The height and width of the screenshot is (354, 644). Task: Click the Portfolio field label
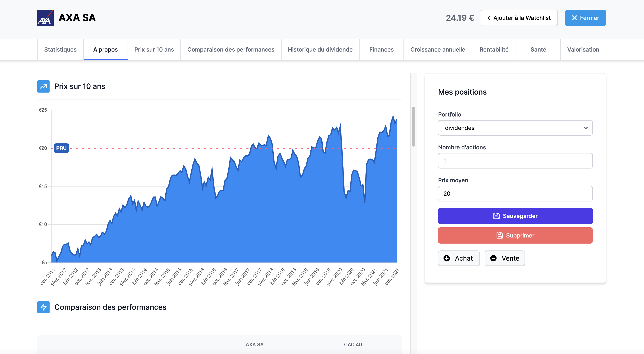pyautogui.click(x=450, y=114)
